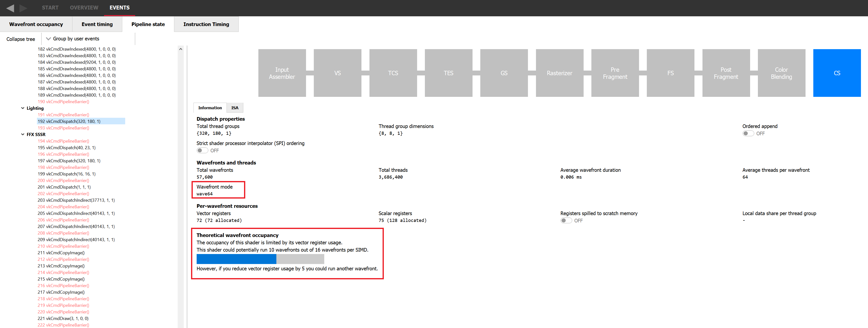Enable Ordered append
The height and width of the screenshot is (328, 868).
(748, 133)
